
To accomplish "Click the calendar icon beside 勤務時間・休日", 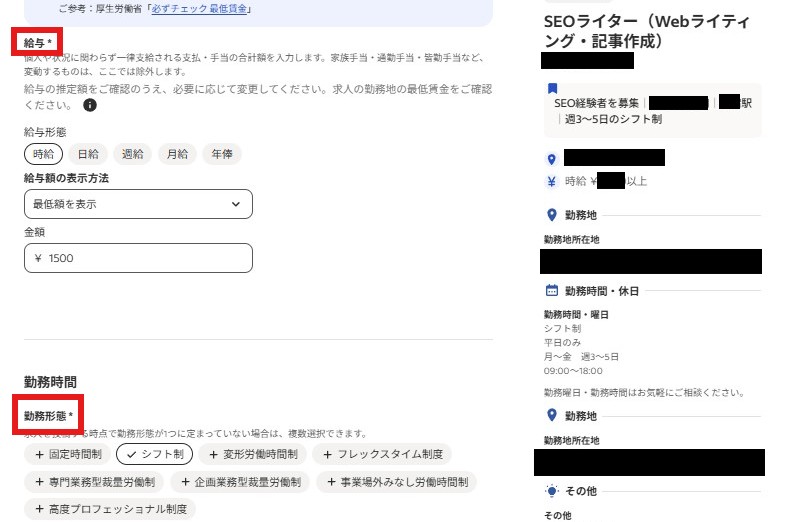I will coord(551,291).
